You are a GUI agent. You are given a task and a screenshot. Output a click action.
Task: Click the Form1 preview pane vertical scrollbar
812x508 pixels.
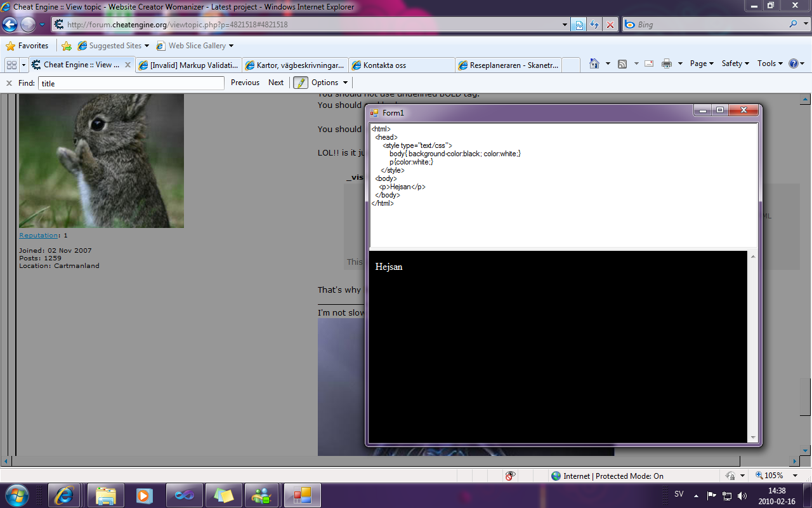click(753, 346)
